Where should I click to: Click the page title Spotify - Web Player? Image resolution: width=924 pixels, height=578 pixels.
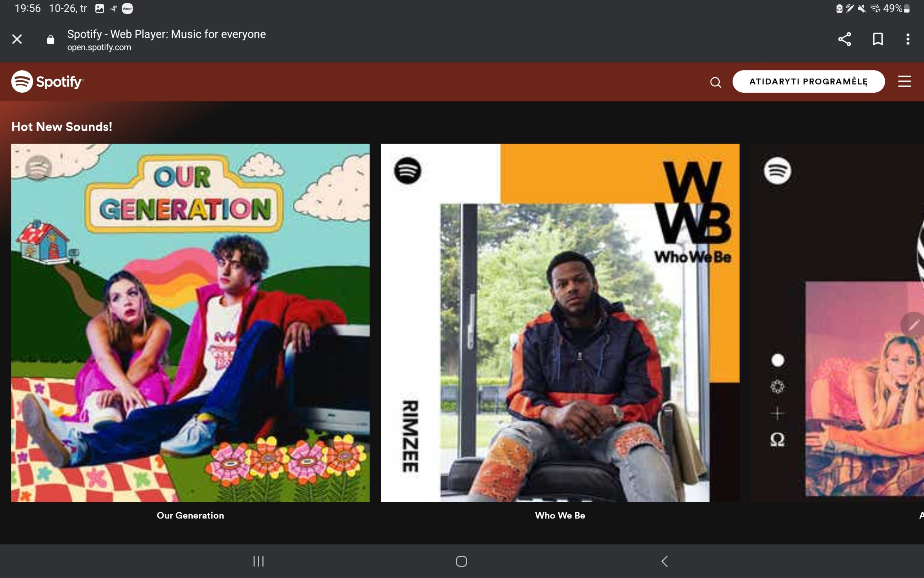[166, 34]
